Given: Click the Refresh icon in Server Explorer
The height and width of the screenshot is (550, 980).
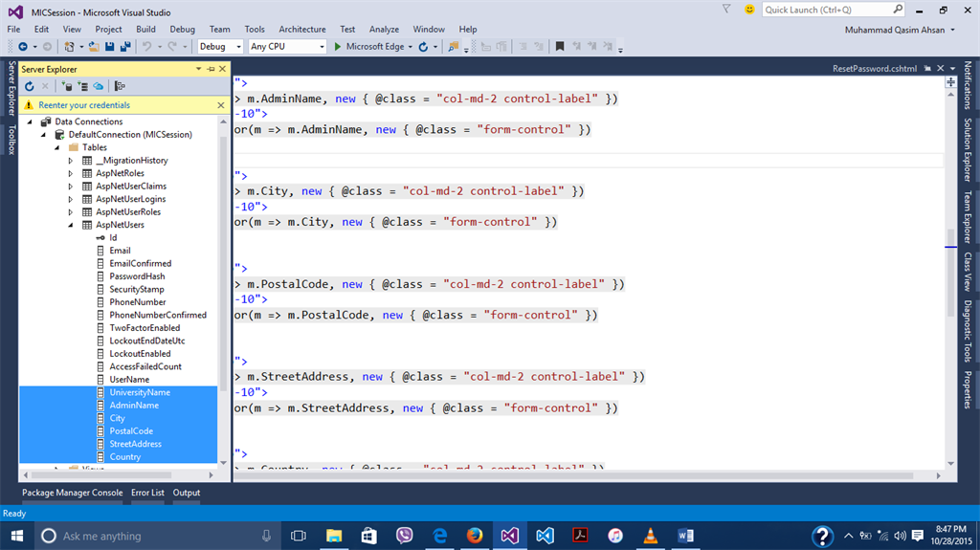Looking at the screenshot, I should pyautogui.click(x=30, y=86).
